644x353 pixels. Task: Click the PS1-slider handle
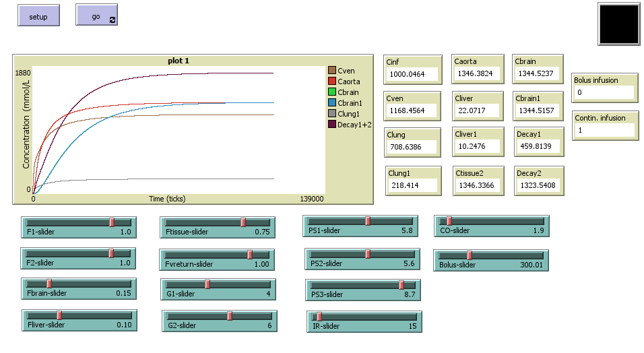(x=368, y=221)
